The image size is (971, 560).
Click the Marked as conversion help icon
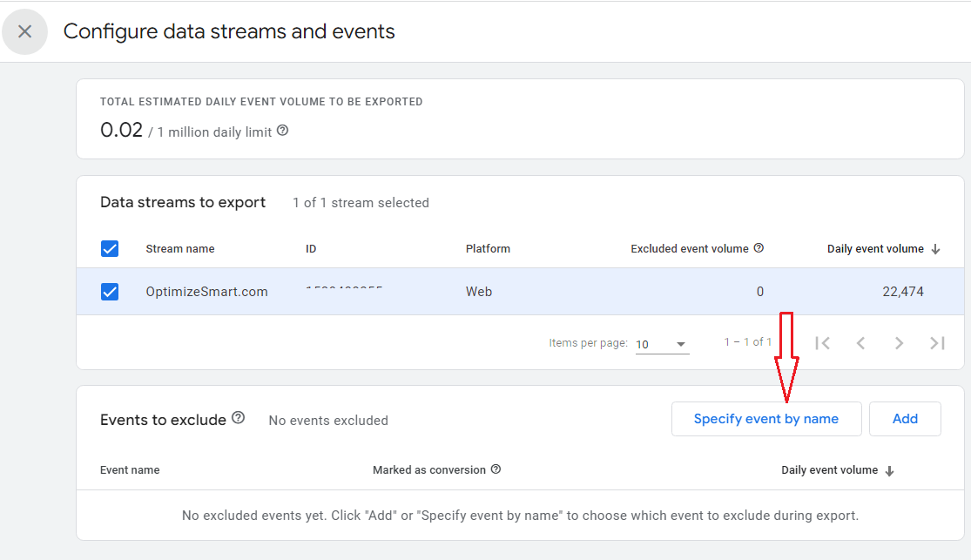(496, 469)
